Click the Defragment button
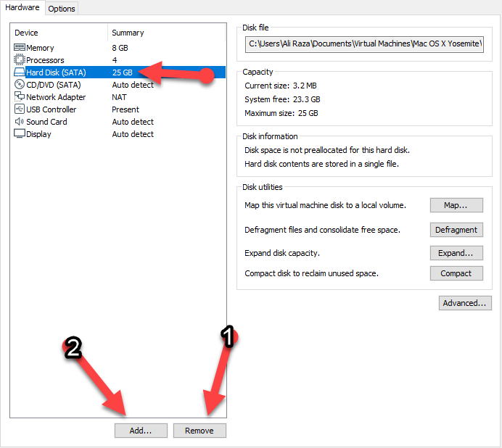This screenshot has width=502, height=448. 456,230
